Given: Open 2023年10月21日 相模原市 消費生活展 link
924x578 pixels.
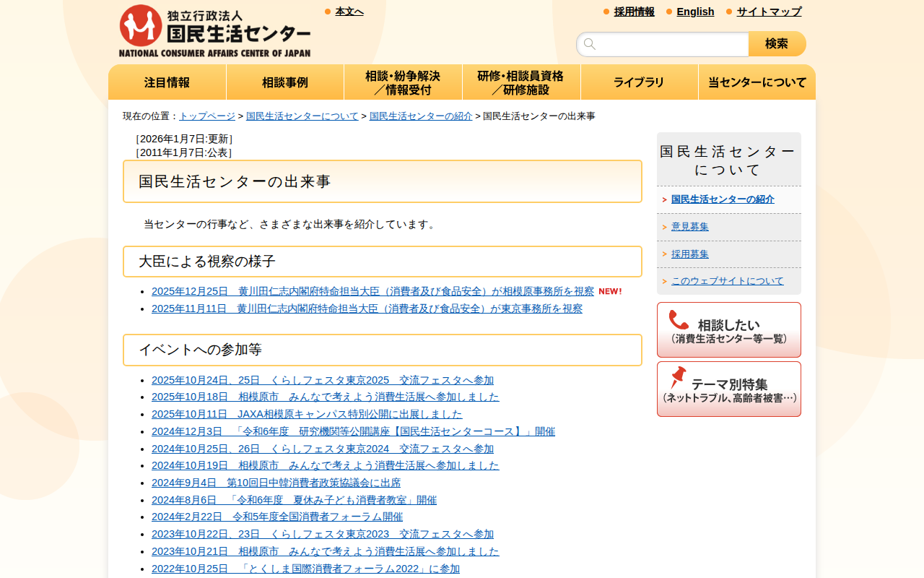Looking at the screenshot, I should click(x=326, y=551).
